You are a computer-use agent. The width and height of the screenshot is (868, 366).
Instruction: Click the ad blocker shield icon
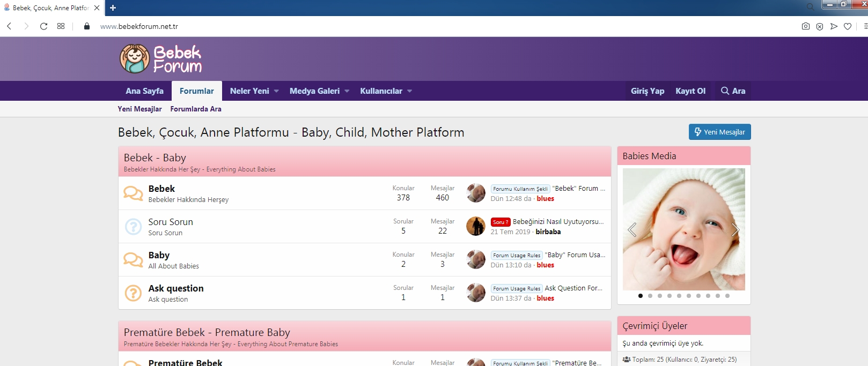click(820, 26)
